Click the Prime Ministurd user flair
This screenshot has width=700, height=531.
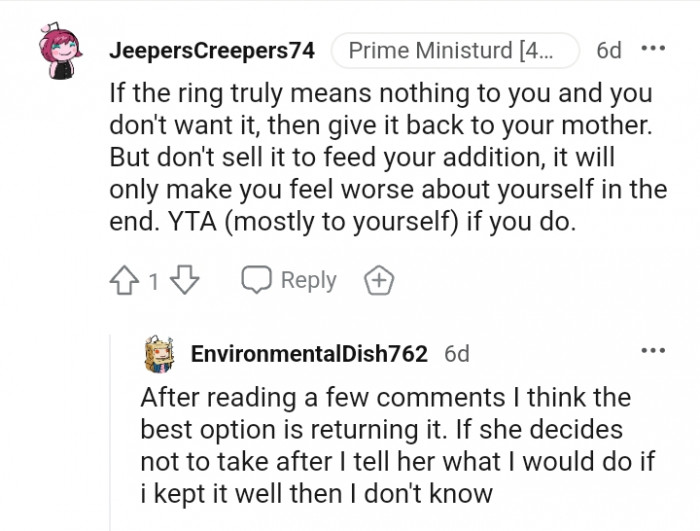454,50
